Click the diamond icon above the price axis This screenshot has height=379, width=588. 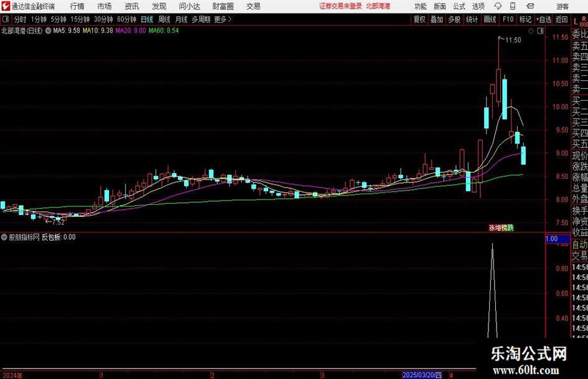click(x=531, y=31)
